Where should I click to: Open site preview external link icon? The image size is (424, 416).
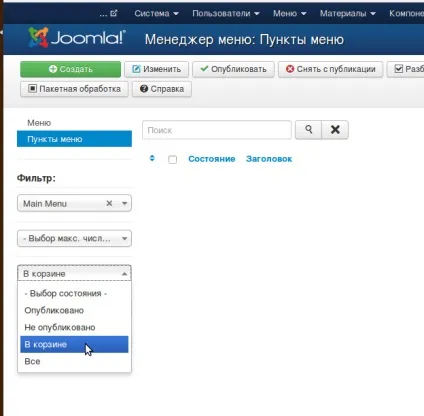click(113, 13)
